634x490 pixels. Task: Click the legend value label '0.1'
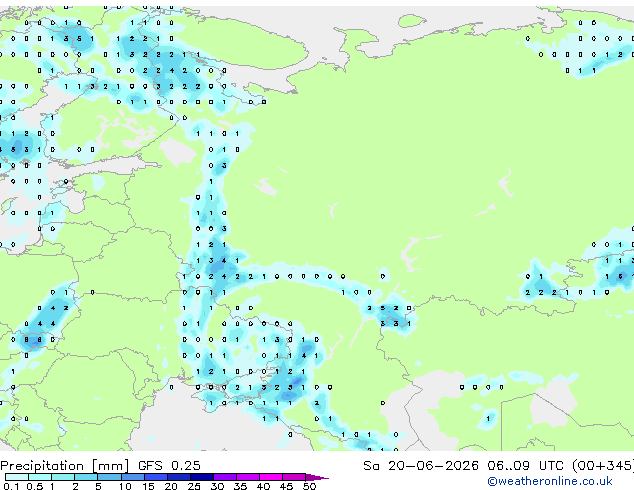tap(11, 486)
